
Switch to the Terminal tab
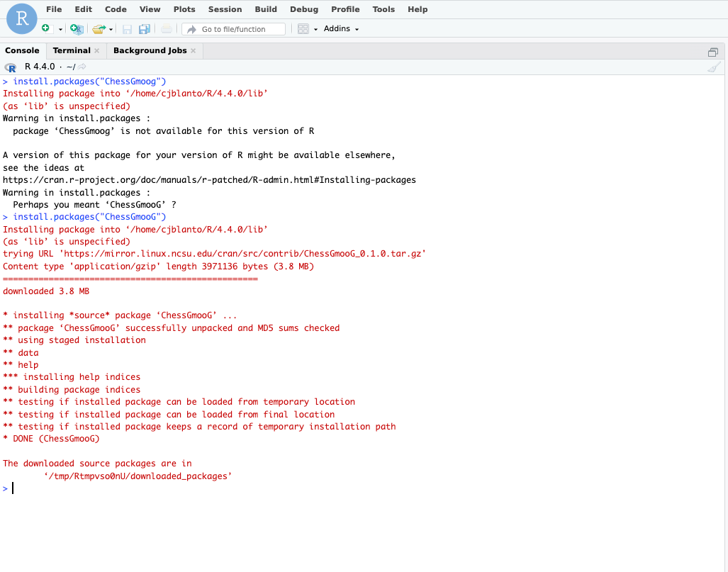72,50
